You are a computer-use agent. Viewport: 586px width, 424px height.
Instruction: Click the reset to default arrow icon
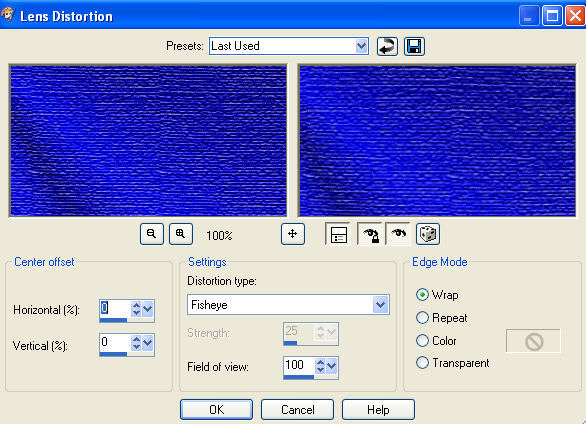[x=387, y=47]
